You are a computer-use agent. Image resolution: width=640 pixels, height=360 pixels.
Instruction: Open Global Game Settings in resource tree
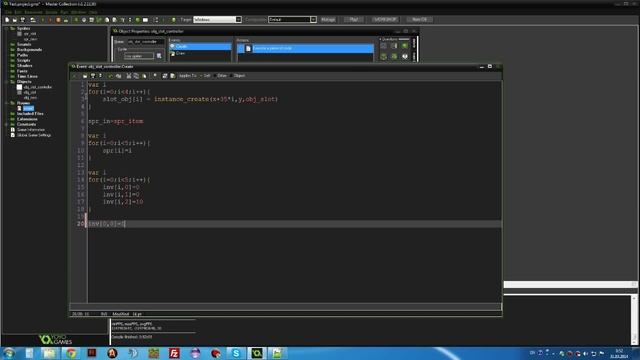click(x=34, y=135)
